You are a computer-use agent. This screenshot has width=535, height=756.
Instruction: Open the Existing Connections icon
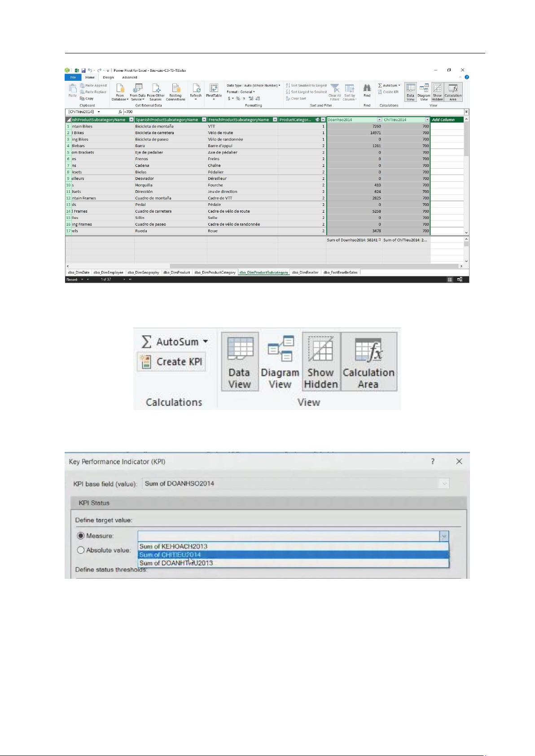(x=175, y=89)
